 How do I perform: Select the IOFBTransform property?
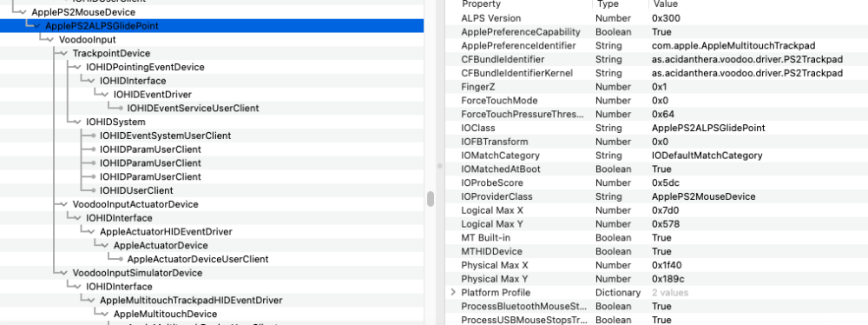[x=495, y=142]
